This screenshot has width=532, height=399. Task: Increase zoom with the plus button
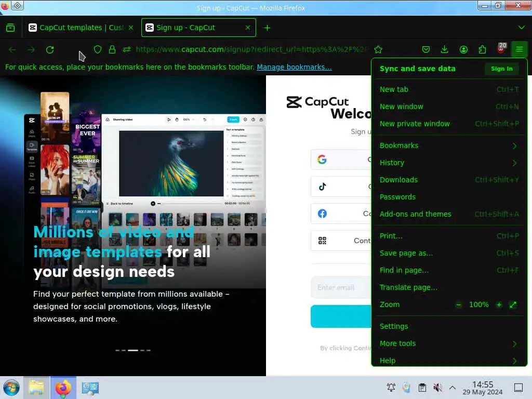pos(499,304)
